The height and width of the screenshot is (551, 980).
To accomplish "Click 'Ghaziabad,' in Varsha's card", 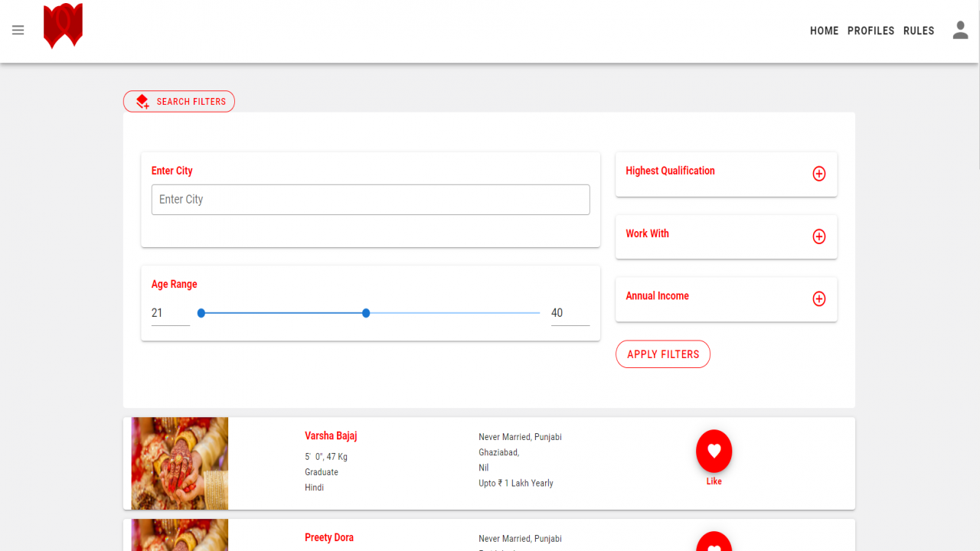I will pyautogui.click(x=499, y=452).
